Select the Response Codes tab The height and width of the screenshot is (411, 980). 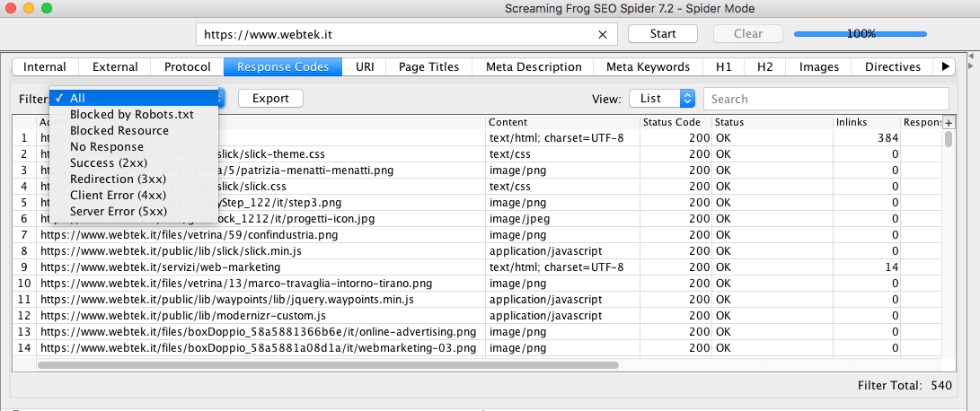[x=283, y=66]
